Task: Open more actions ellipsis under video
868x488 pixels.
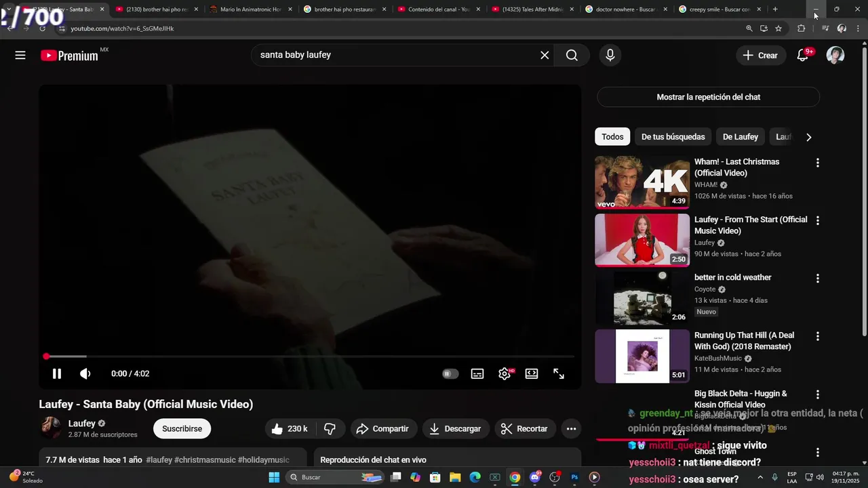Action: click(571, 428)
